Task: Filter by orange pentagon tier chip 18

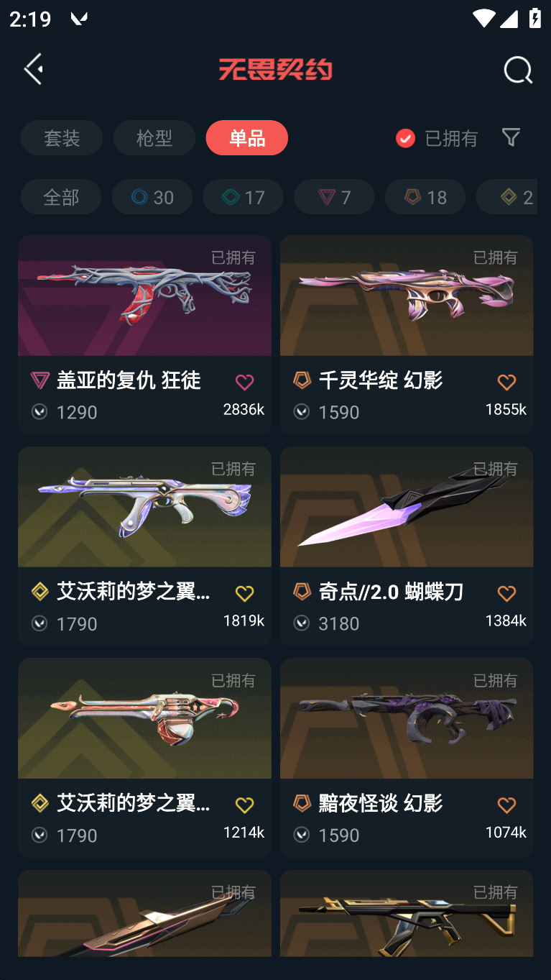Action: (425, 196)
